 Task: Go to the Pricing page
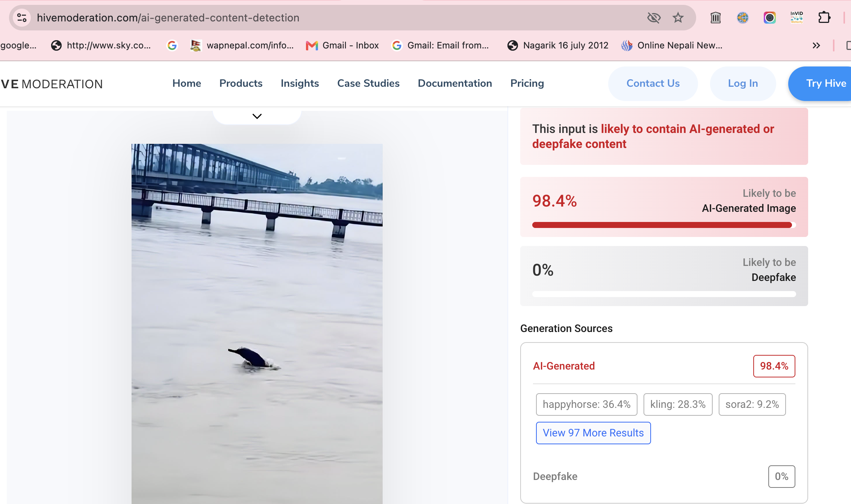click(x=527, y=83)
